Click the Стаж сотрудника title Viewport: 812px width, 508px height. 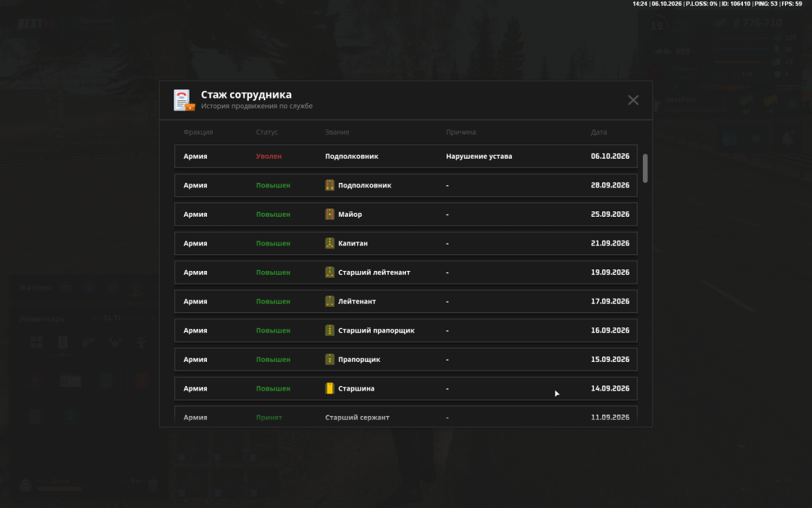[246, 94]
